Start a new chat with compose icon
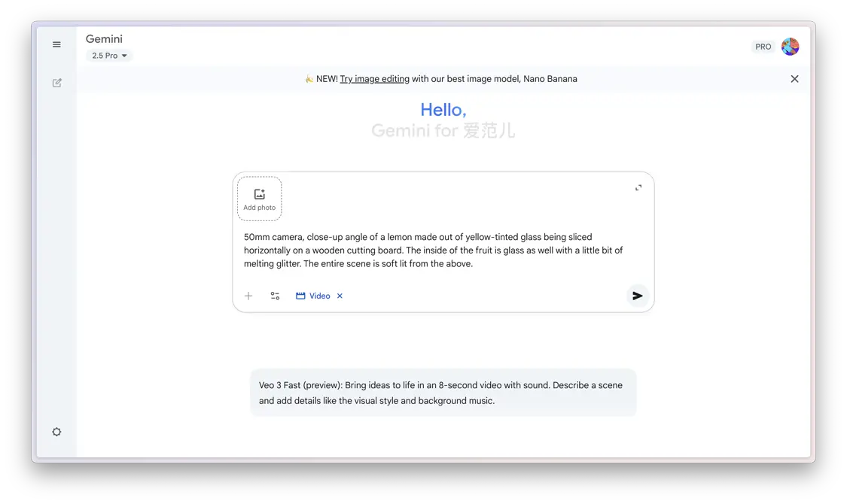847x504 pixels. [56, 83]
